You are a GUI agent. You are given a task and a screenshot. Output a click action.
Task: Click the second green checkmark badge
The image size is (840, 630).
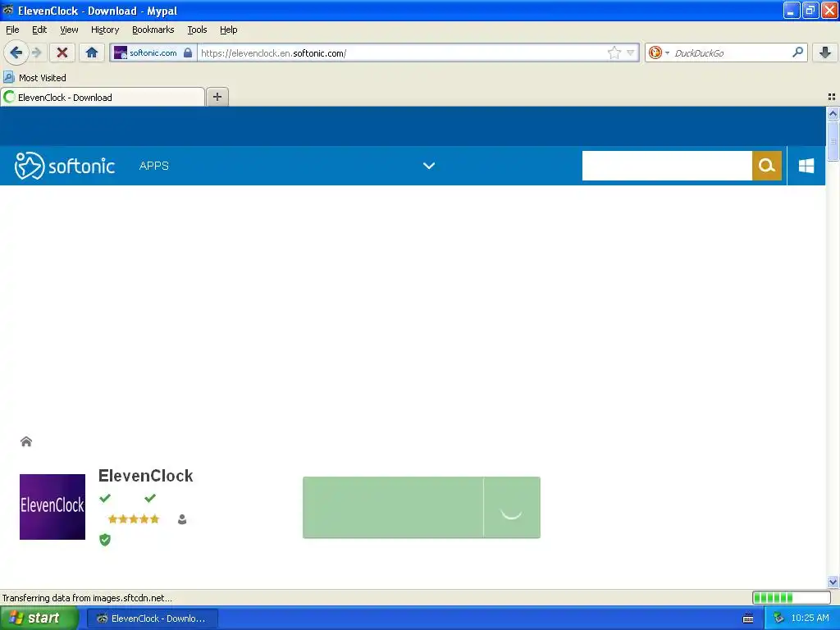[150, 498]
